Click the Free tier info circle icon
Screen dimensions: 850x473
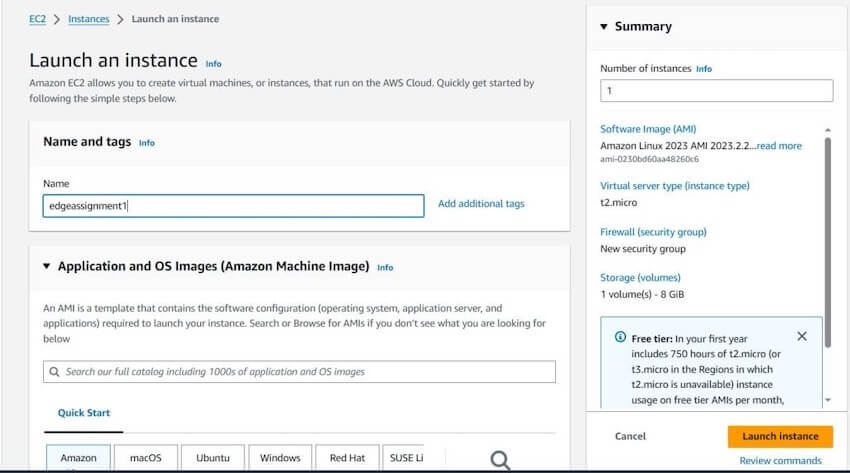620,337
